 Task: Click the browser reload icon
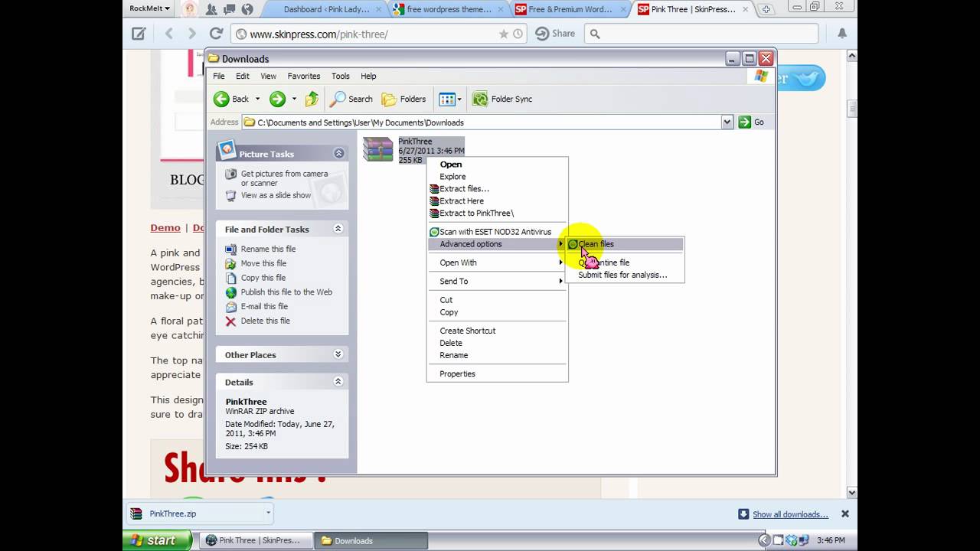coord(217,34)
